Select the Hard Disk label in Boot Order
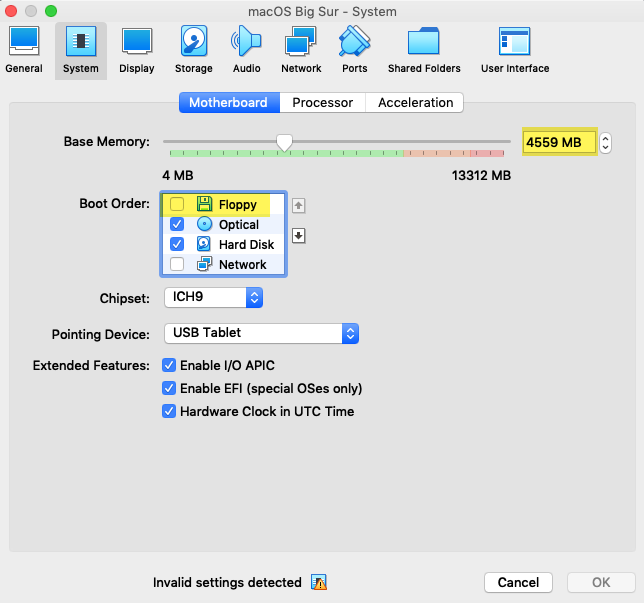 [246, 244]
